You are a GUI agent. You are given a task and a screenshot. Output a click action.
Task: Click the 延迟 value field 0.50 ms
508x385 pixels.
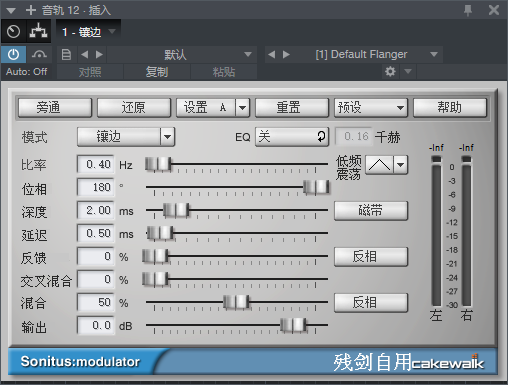click(96, 233)
